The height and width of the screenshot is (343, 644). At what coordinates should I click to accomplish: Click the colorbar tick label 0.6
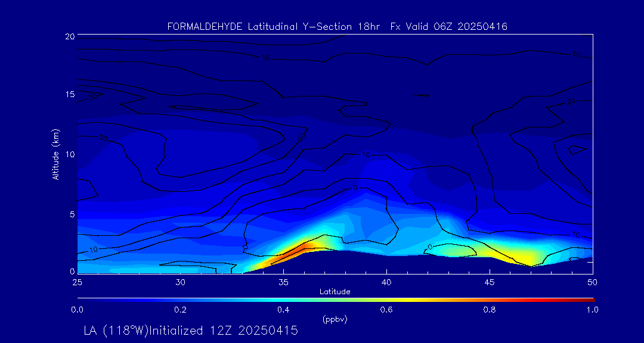(x=386, y=310)
